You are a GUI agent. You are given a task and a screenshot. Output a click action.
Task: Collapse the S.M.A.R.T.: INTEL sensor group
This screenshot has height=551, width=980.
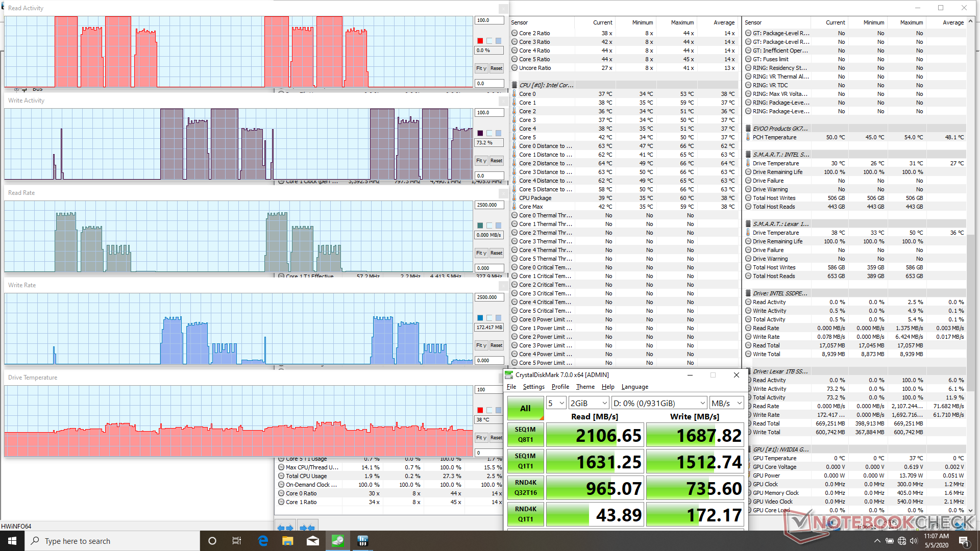point(748,155)
